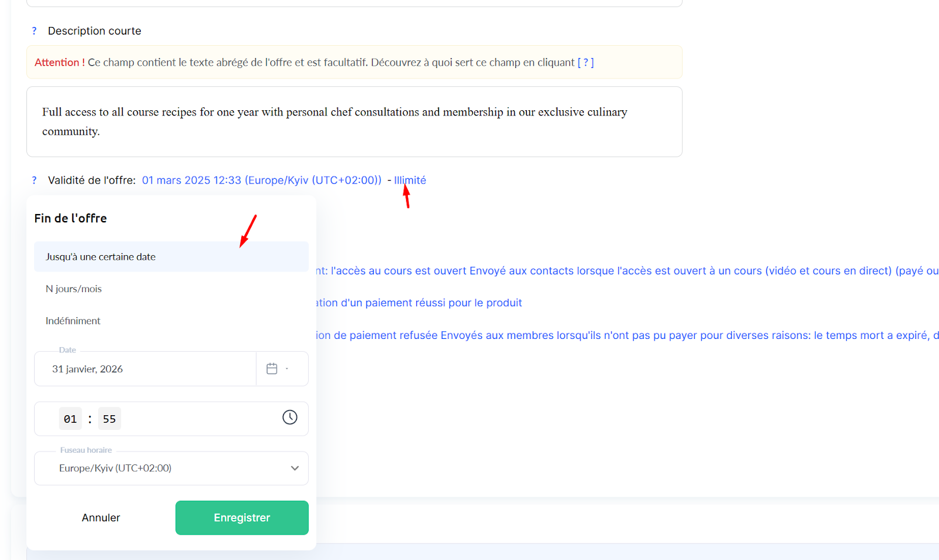This screenshot has height=560, width=939.
Task: Click the date field showing 31 janvier, 2026
Action: pos(145,369)
